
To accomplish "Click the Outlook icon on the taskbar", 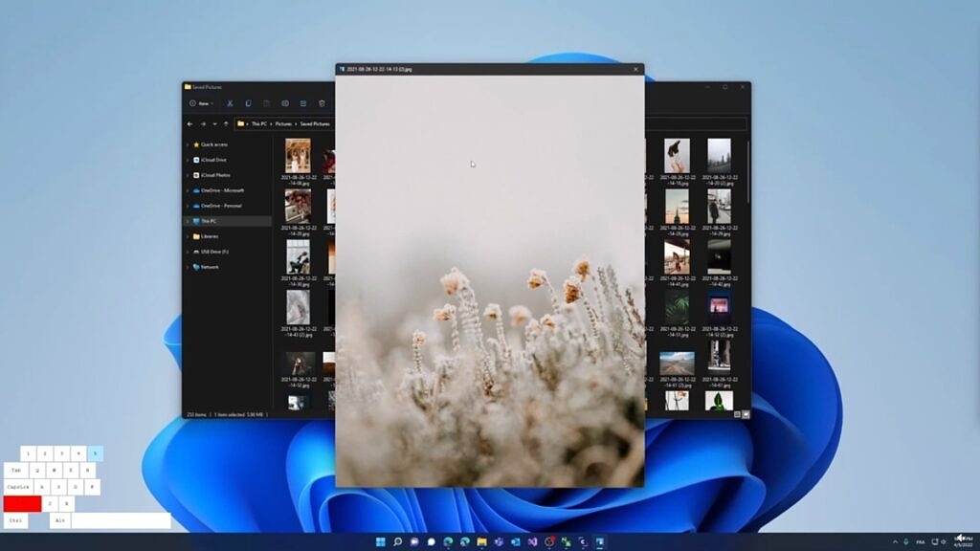I will [x=515, y=540].
